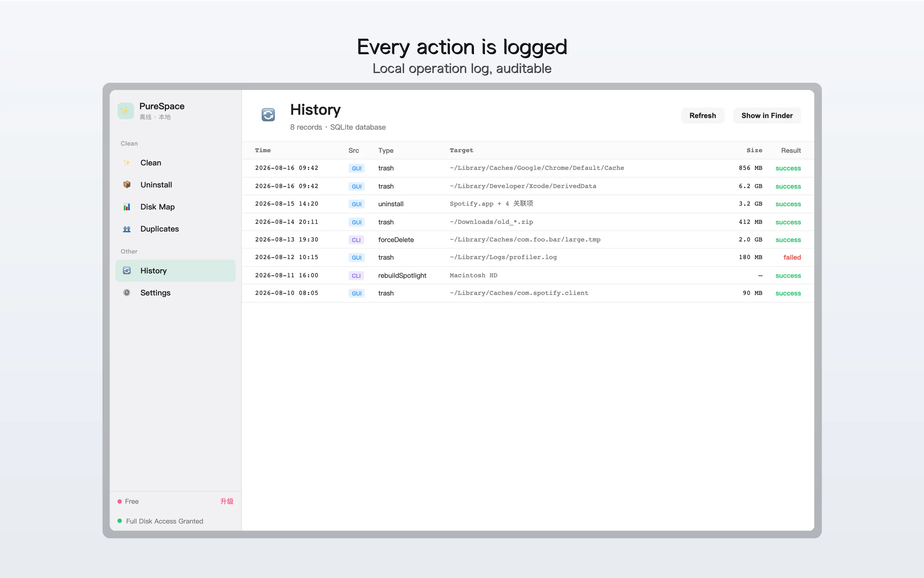Sort by the Src column header

[x=354, y=150]
